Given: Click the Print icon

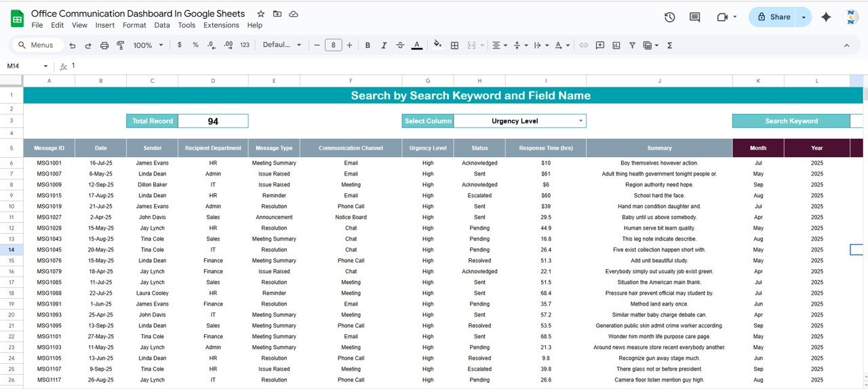Looking at the screenshot, I should 104,45.
